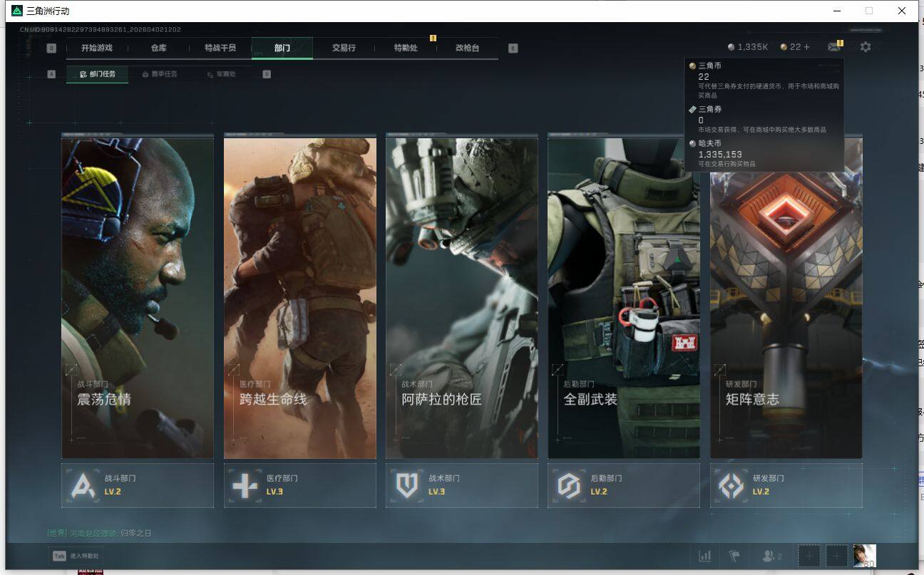The height and width of the screenshot is (575, 924).
Task: Switch to the 仓库 tab
Action: pos(158,48)
